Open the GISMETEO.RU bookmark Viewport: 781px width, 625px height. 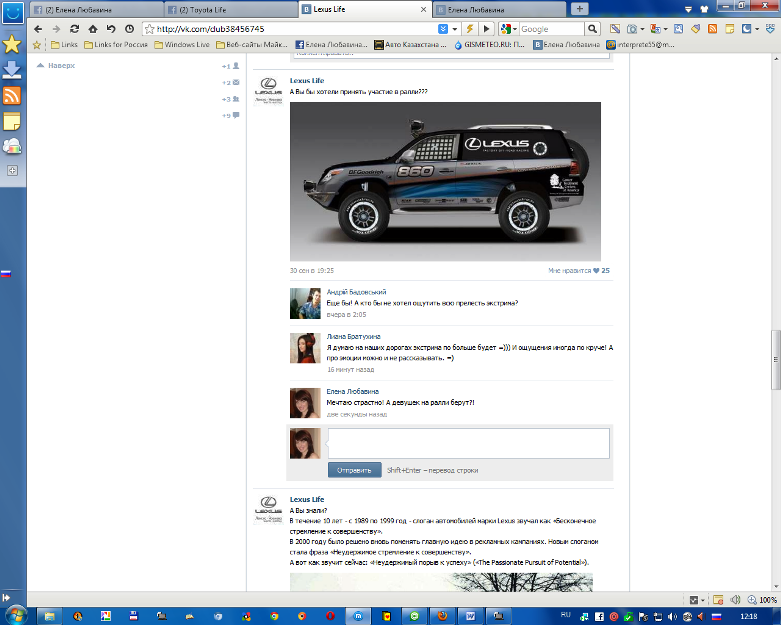[489, 44]
